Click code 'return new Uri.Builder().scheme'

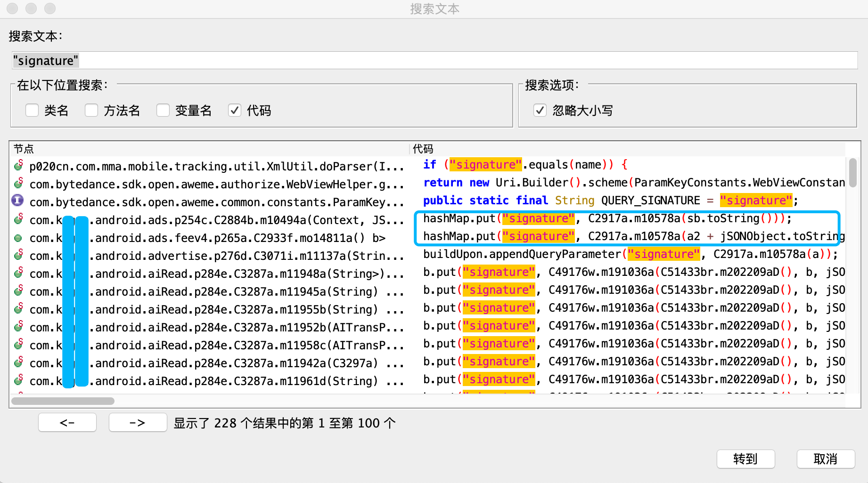pos(634,183)
